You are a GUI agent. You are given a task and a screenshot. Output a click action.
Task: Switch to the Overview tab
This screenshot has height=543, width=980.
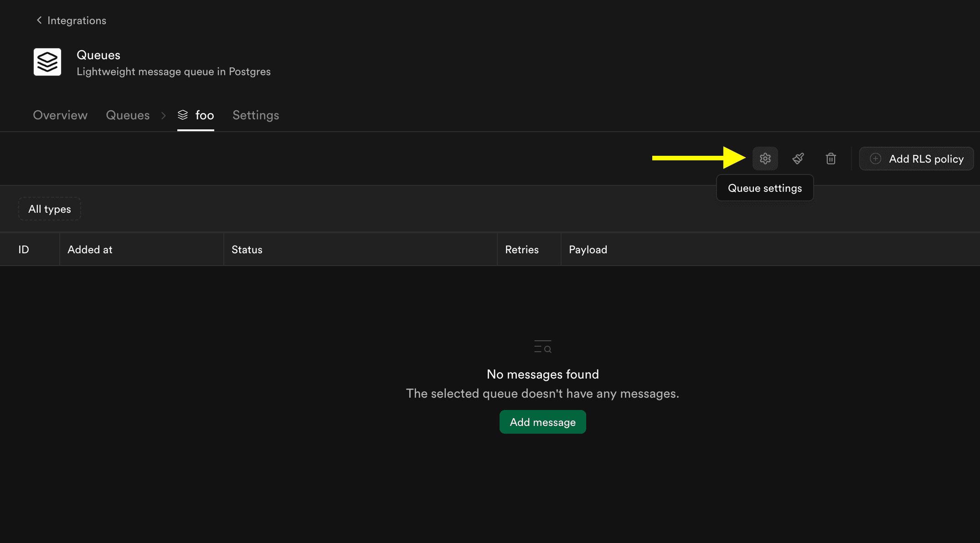(60, 115)
